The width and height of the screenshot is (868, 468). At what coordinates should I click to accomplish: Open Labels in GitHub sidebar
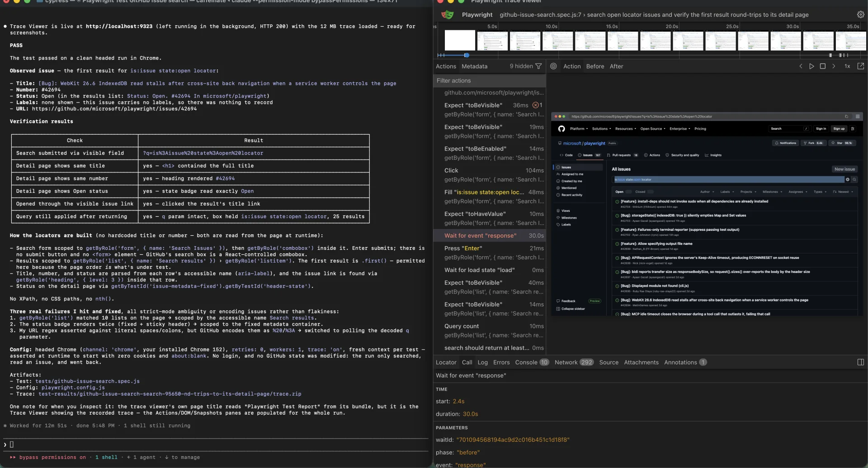click(566, 225)
